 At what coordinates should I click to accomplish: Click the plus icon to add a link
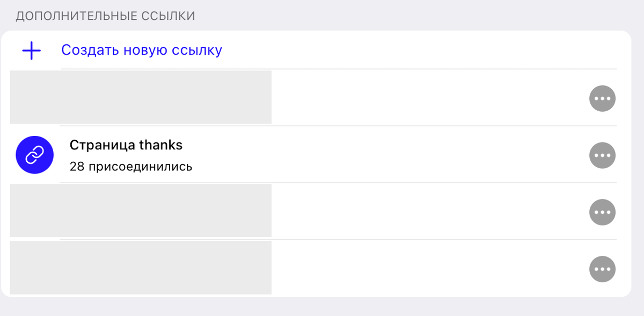(x=31, y=51)
